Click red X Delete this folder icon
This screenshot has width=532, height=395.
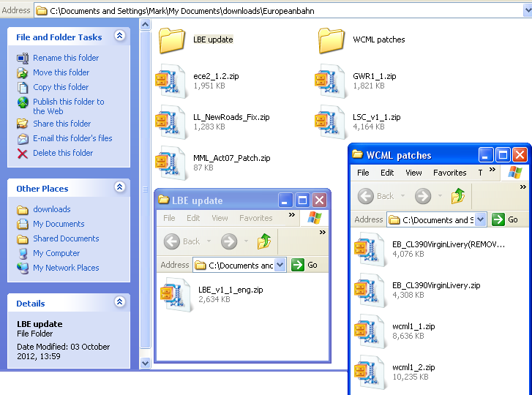pyautogui.click(x=23, y=154)
